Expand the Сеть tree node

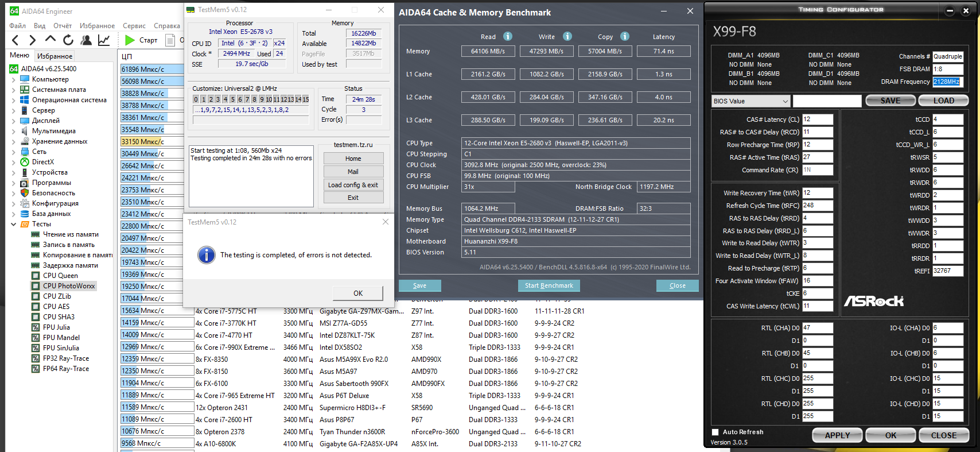click(13, 152)
